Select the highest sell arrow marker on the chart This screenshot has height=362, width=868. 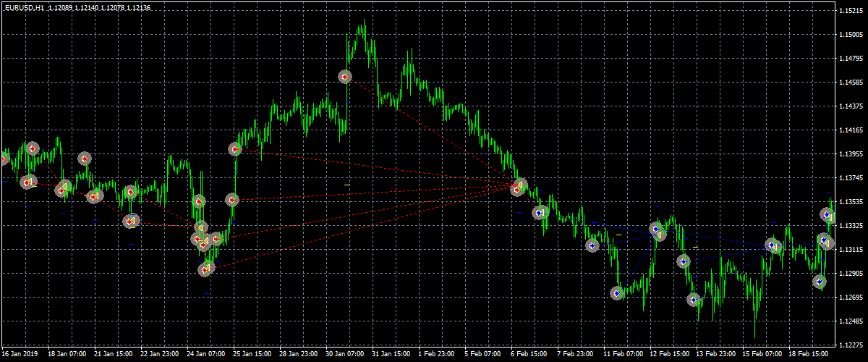pyautogui.click(x=346, y=77)
